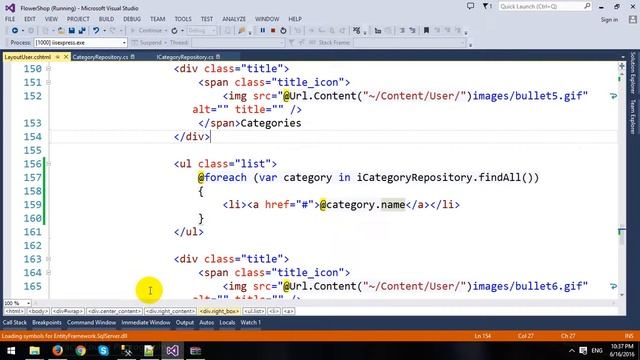Launch Firefox from the taskbar
This screenshot has height=360, width=640.
[58, 351]
